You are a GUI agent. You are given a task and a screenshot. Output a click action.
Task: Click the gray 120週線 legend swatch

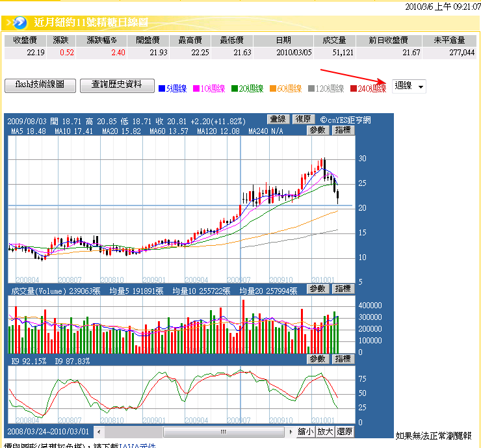pos(311,88)
